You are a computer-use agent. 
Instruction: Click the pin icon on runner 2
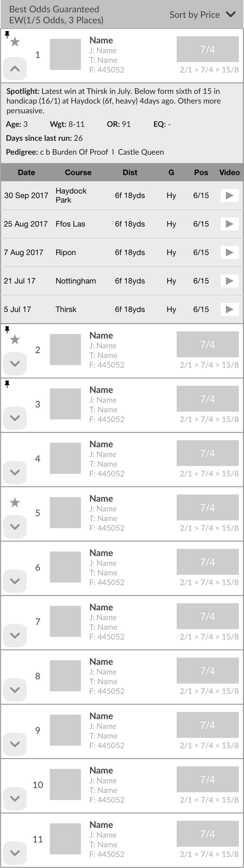tap(7, 329)
